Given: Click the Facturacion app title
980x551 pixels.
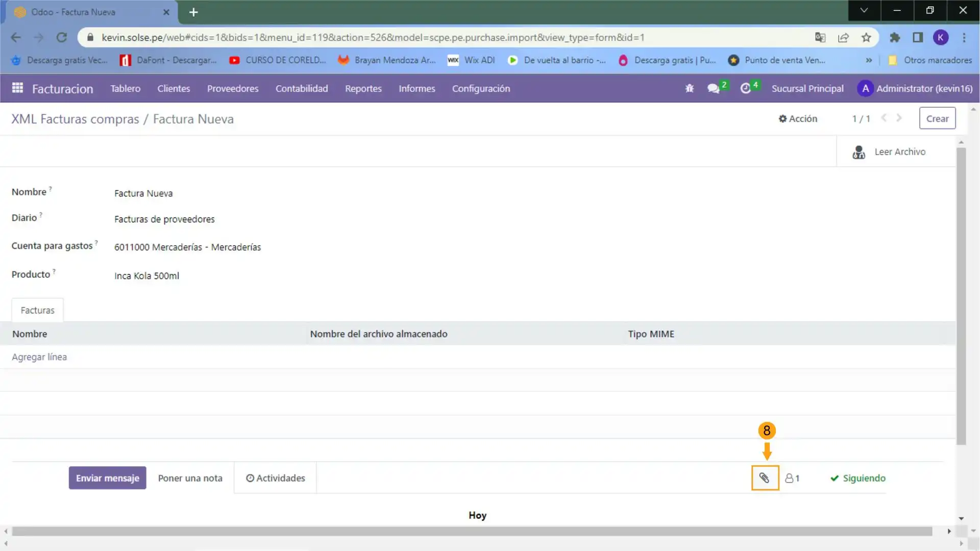Looking at the screenshot, I should [62, 89].
